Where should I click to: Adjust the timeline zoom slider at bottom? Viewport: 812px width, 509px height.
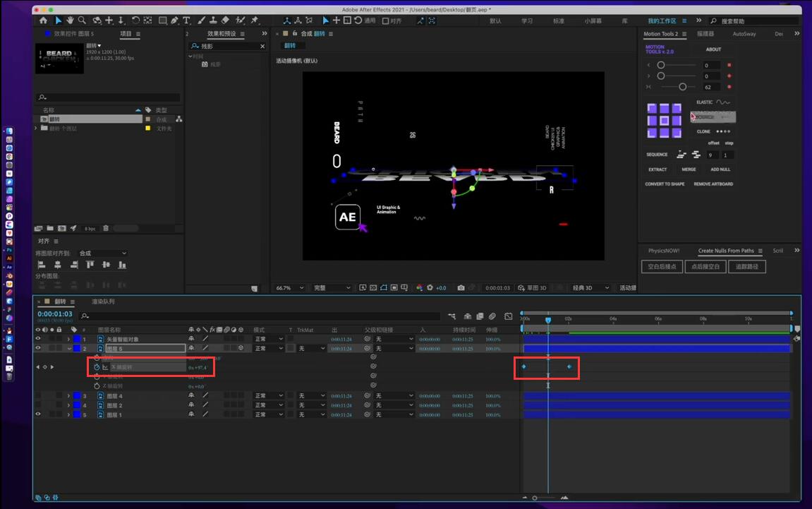[535, 498]
